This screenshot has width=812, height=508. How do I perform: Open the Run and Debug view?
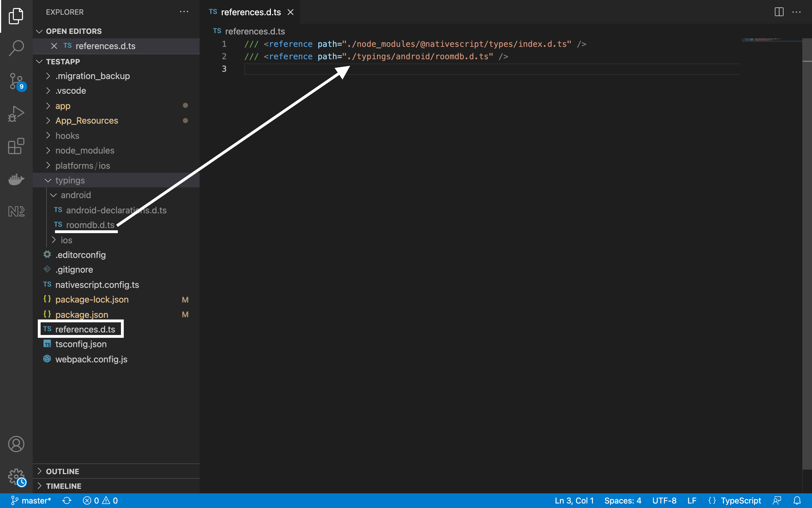(x=16, y=113)
